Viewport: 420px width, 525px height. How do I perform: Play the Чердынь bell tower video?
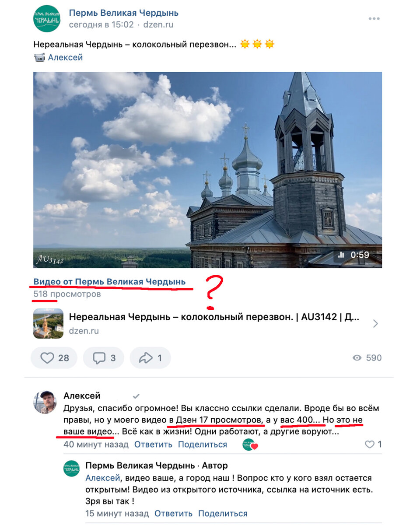tap(207, 170)
